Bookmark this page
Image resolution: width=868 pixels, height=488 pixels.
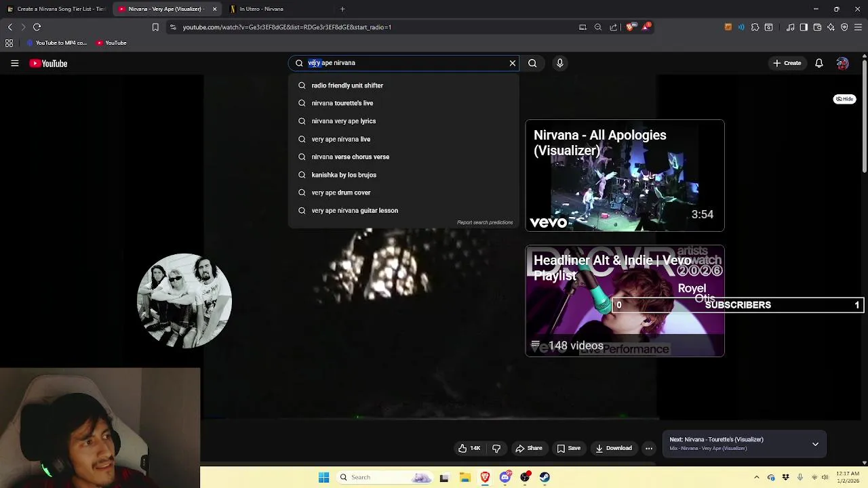coord(155,27)
